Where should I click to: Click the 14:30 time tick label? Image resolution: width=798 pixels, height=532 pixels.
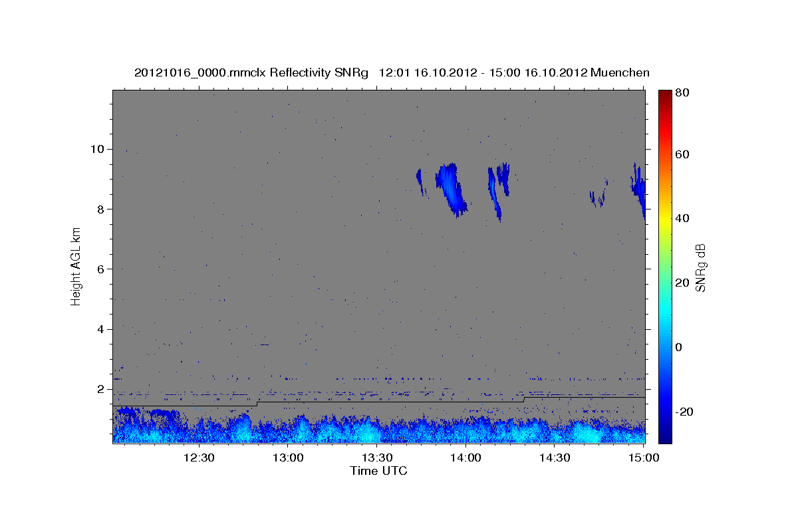[x=555, y=458]
